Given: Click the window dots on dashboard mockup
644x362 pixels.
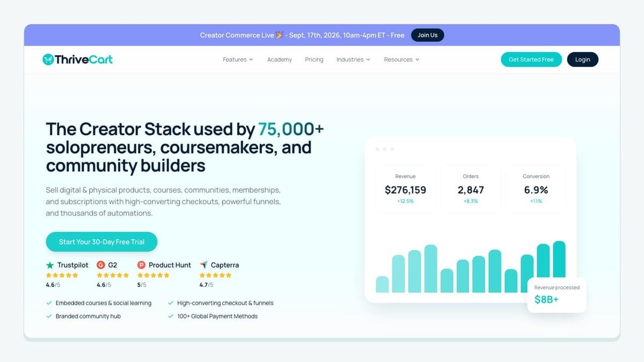Looking at the screenshot, I should [x=385, y=149].
